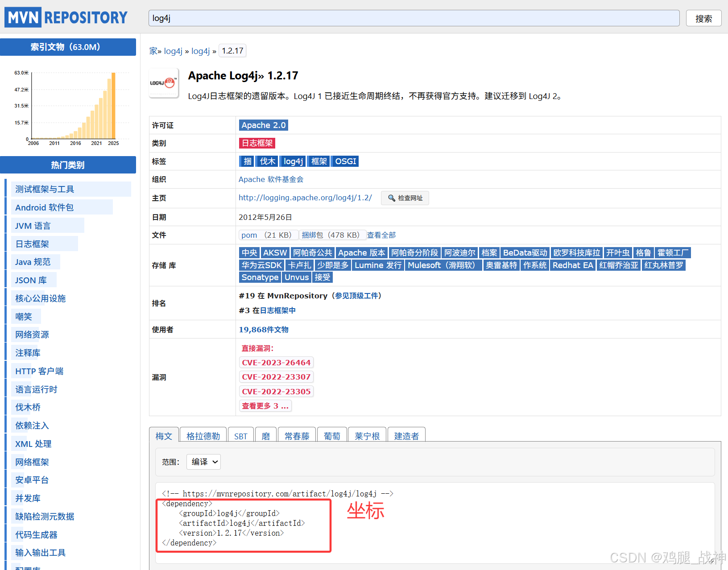
Task: Open the 华为云SDK repository tag
Action: (262, 265)
